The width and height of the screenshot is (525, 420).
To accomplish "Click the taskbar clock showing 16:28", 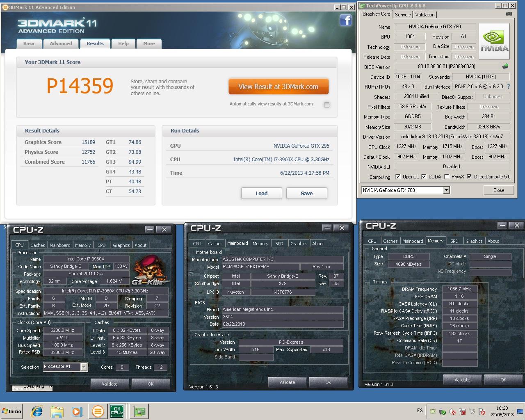I will coord(502,411).
